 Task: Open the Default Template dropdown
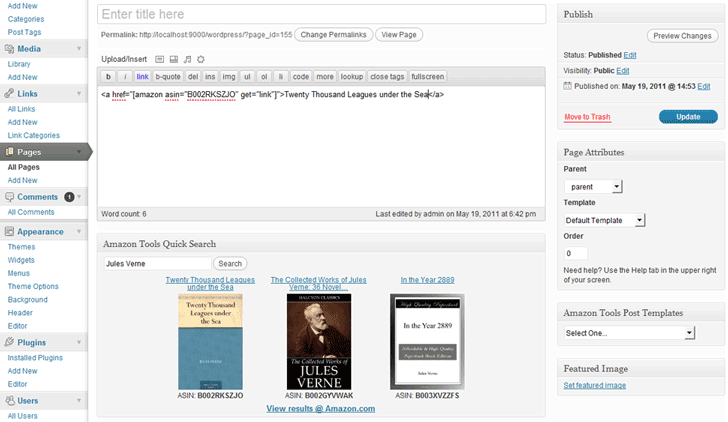click(604, 220)
